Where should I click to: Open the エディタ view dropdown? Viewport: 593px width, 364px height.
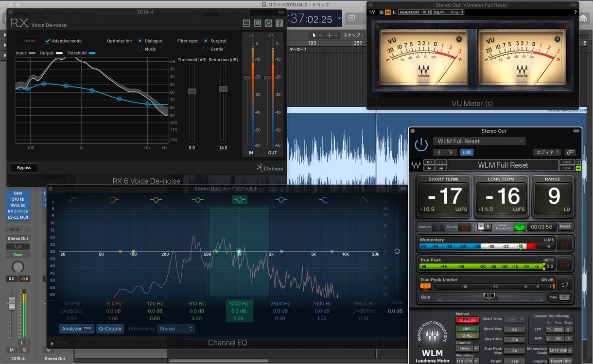point(547,152)
